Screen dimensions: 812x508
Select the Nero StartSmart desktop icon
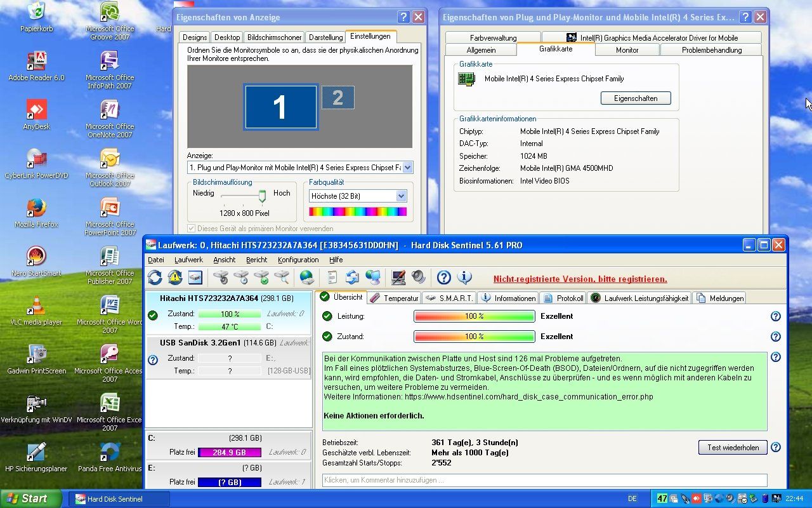coord(36,262)
